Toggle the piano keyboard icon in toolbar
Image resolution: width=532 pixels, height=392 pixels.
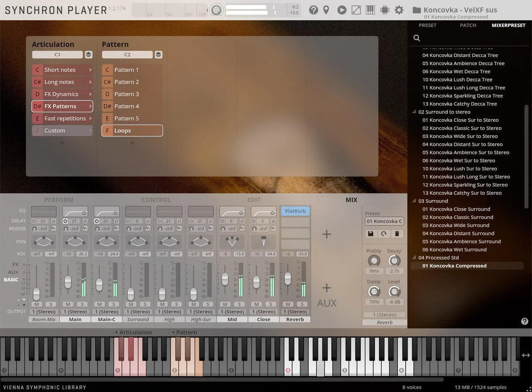pyautogui.click(x=370, y=10)
